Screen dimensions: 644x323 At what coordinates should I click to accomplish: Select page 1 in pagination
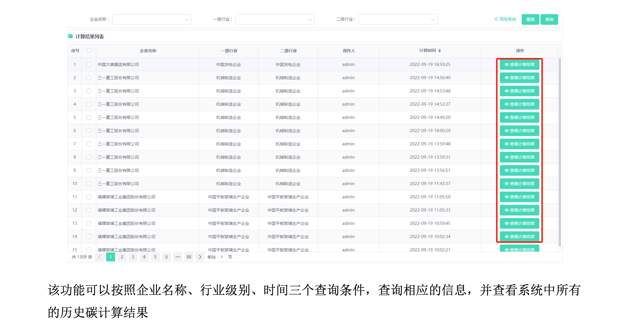[x=110, y=257]
